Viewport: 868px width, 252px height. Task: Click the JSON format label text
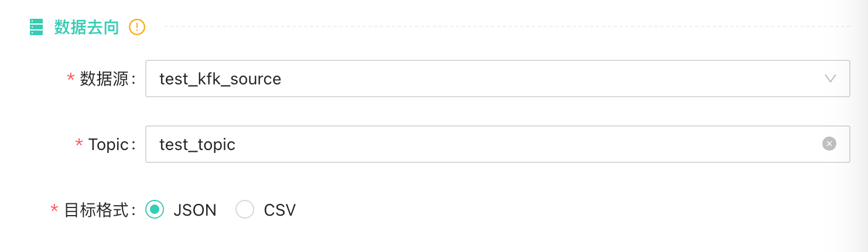pos(194,210)
